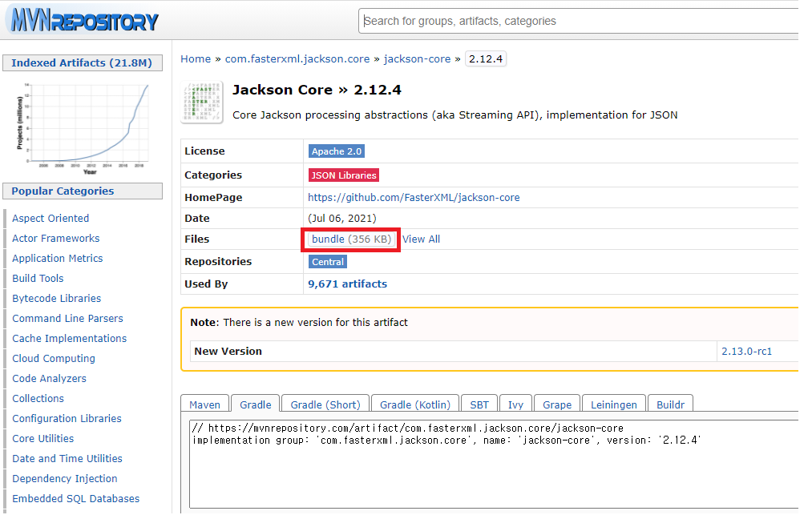Switch to the Grape tab
This screenshot has height=515, width=812.
[x=557, y=404]
